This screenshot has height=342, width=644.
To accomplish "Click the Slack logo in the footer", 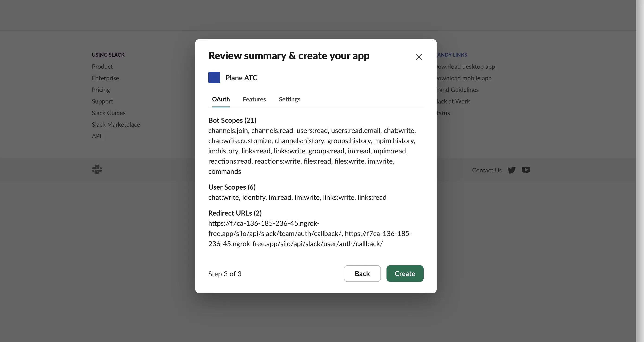I will [97, 170].
